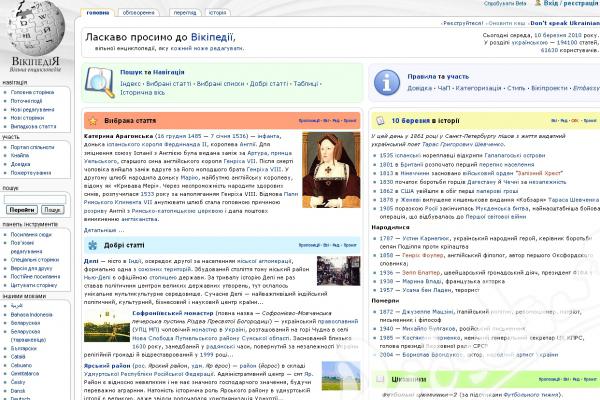The height and width of the screenshot is (400, 600).
Task: Open the Індекс link
Action: [x=130, y=84]
